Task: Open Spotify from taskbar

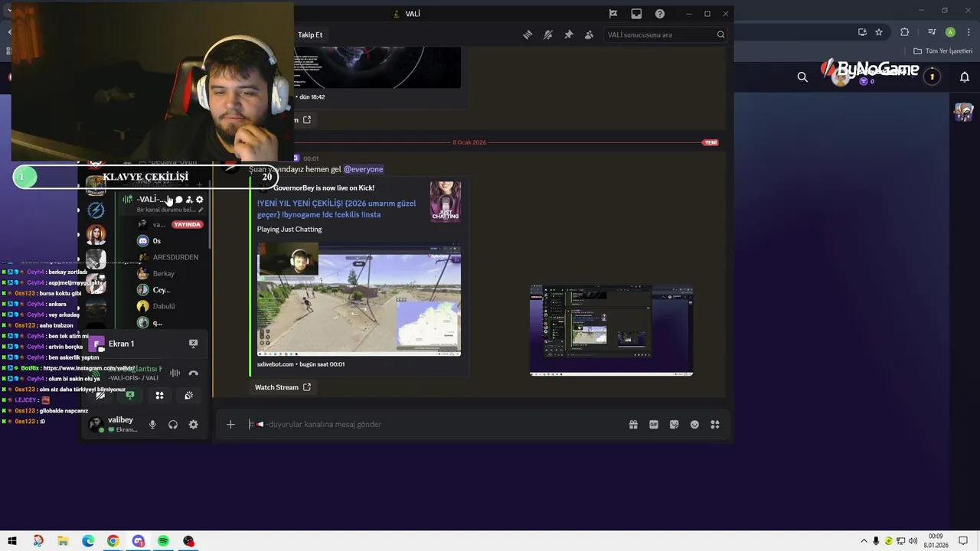Action: point(163,541)
